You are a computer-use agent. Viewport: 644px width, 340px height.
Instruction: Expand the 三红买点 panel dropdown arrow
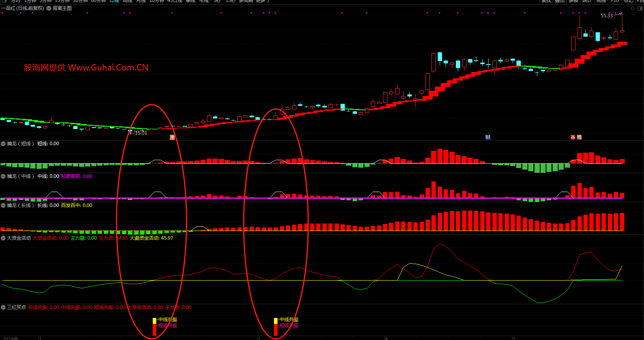[3, 307]
